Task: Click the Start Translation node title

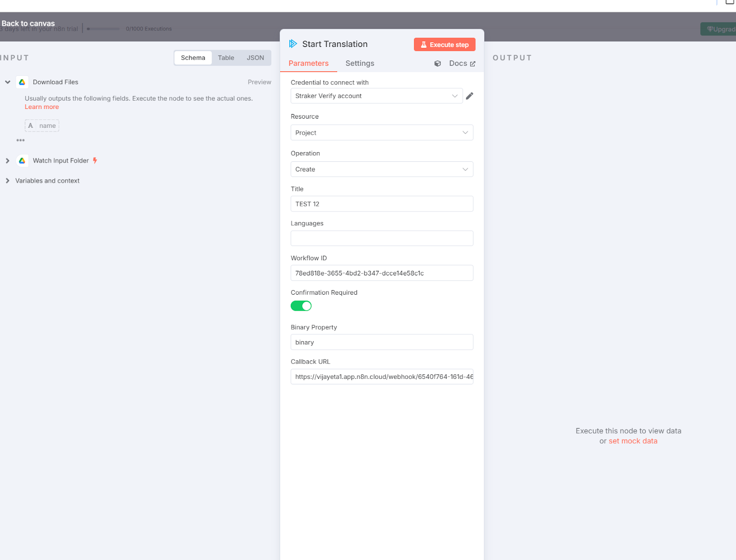Action: (x=335, y=44)
